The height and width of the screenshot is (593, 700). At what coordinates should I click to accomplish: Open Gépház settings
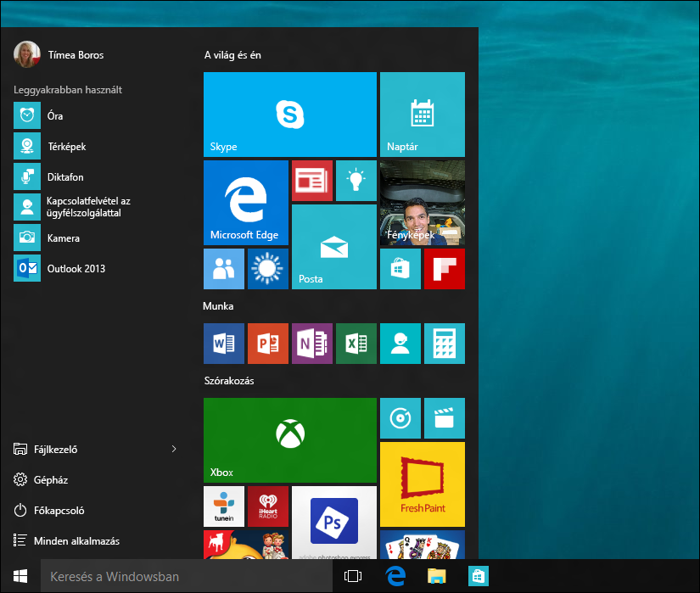click(x=41, y=479)
